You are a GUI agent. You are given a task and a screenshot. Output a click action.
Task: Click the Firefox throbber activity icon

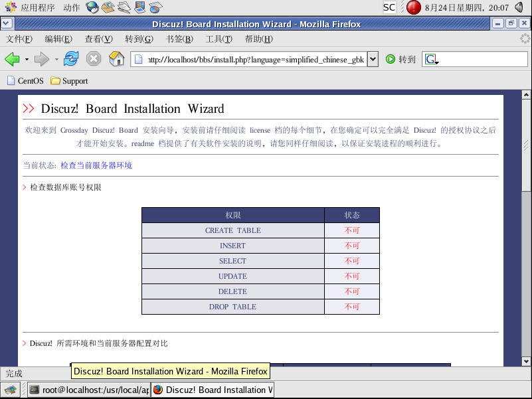pyautogui.click(x=525, y=39)
